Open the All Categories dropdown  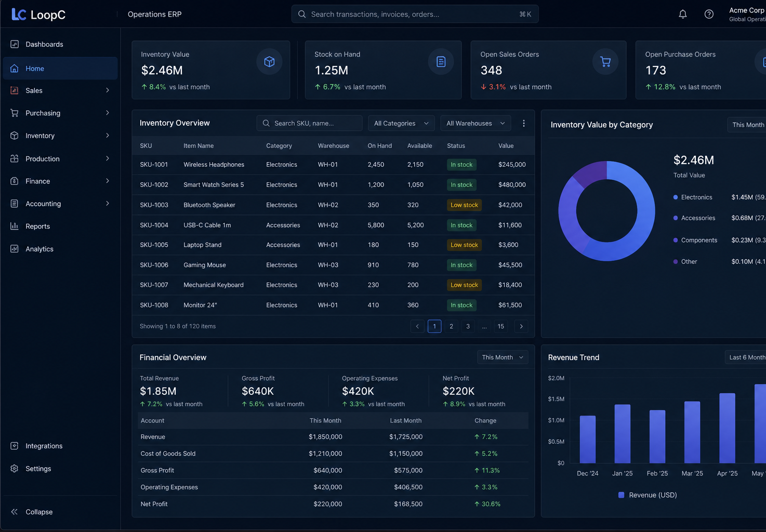(401, 123)
